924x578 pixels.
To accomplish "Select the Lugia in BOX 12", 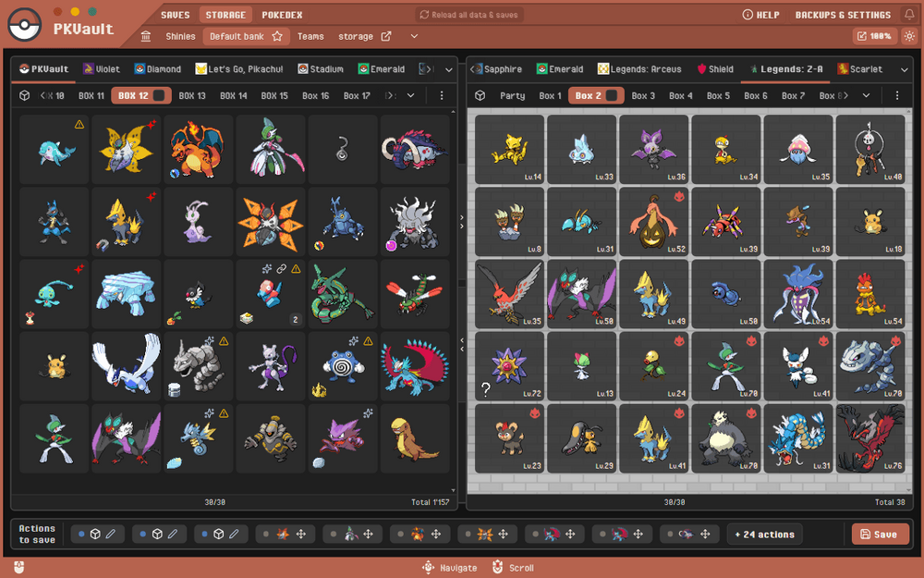I will [126, 366].
